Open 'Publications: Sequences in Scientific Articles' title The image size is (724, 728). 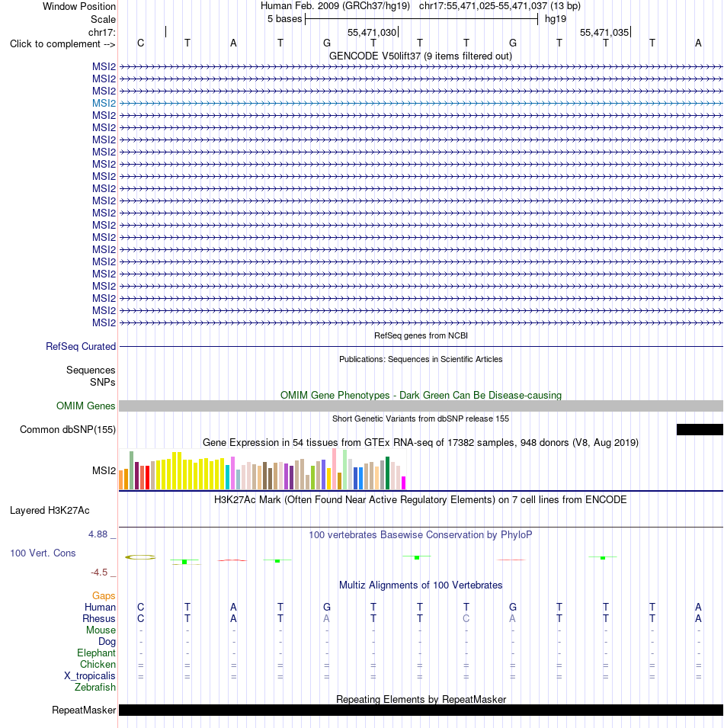coord(421,359)
